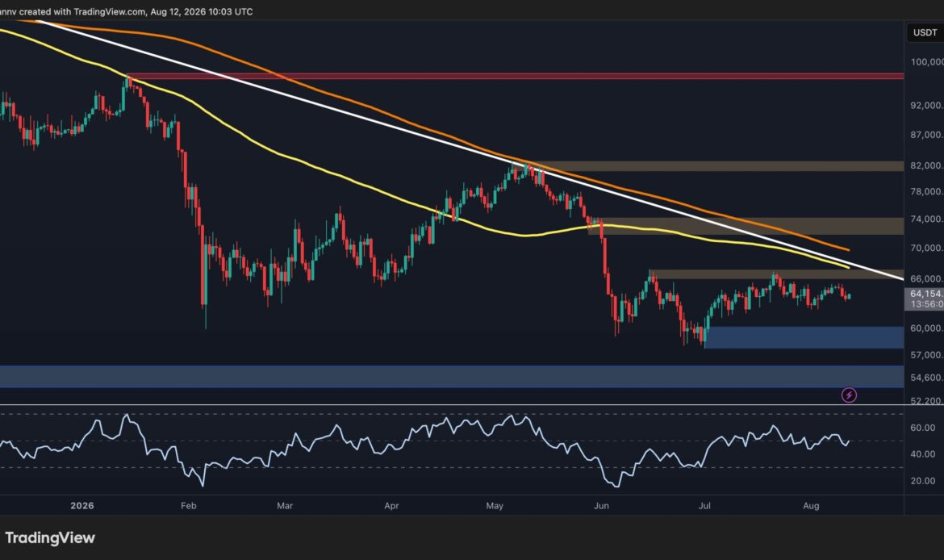Click the 100,000 price axis label

pyautogui.click(x=926, y=62)
